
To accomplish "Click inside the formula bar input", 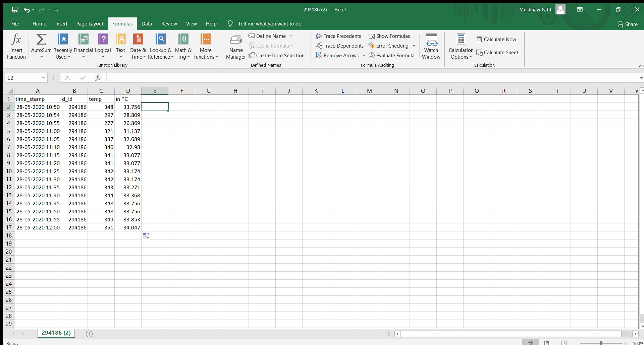I will click(x=372, y=78).
